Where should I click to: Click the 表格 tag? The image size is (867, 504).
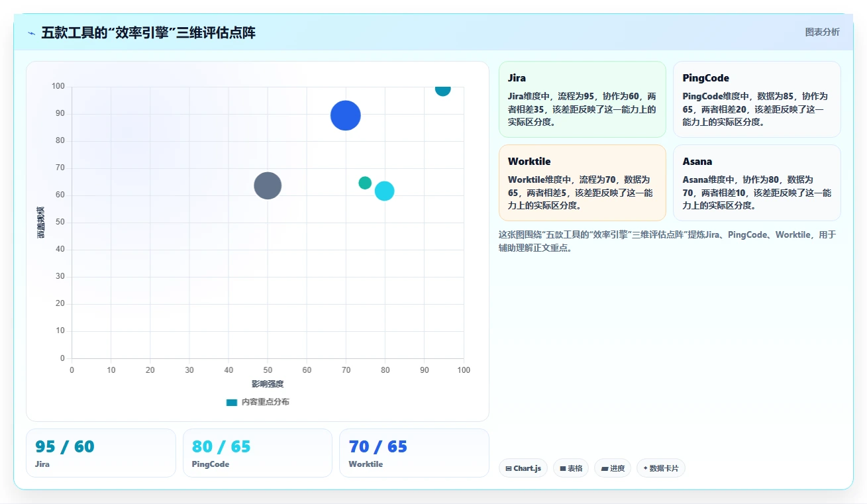pos(571,468)
